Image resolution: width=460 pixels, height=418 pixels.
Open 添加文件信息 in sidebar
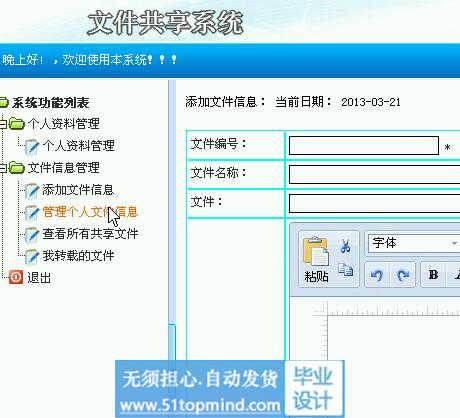pos(78,190)
